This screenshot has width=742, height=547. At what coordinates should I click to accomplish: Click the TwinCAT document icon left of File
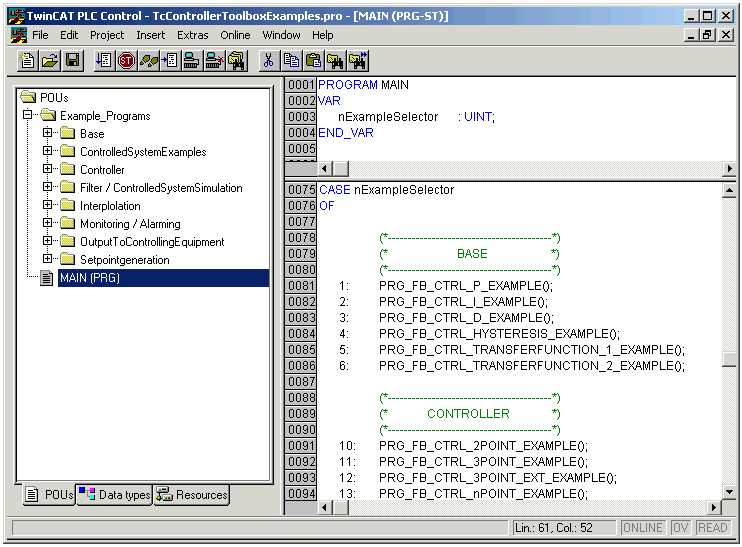point(19,35)
